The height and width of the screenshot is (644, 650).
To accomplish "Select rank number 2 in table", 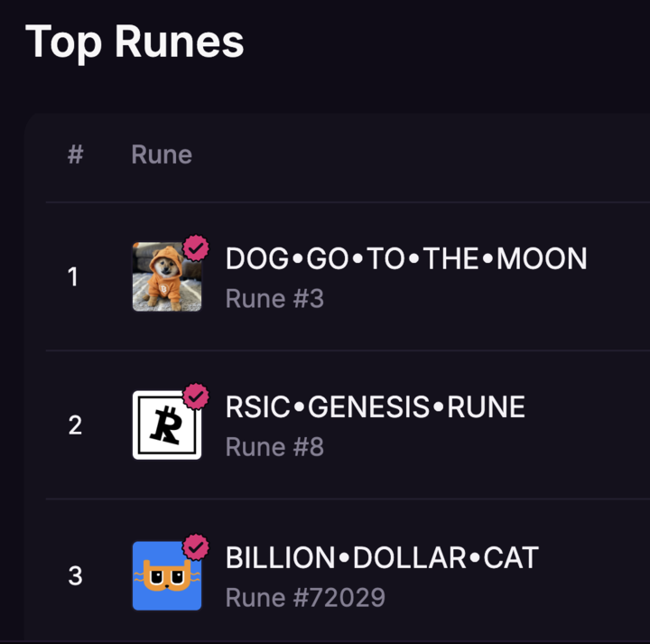I will tap(75, 425).
